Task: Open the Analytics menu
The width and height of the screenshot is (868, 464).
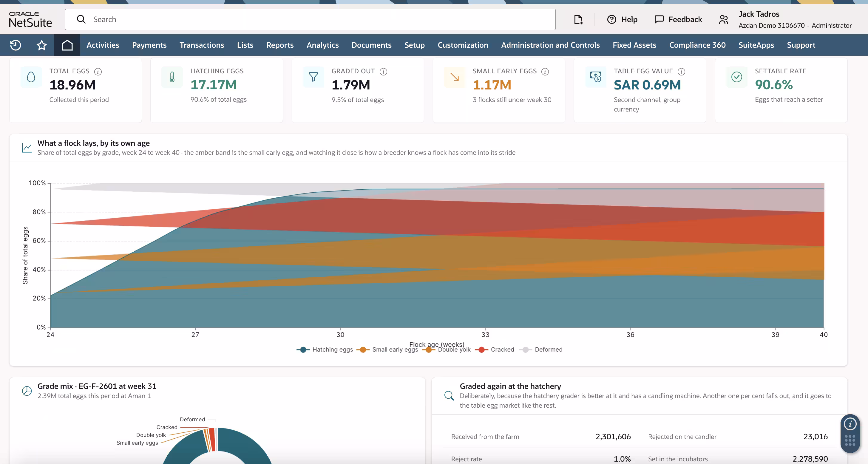Action: click(x=322, y=45)
